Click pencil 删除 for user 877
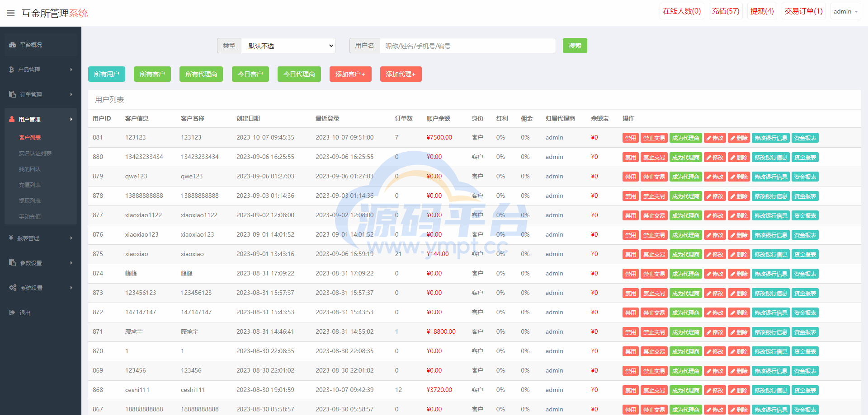The width and height of the screenshot is (868, 415). coord(739,215)
